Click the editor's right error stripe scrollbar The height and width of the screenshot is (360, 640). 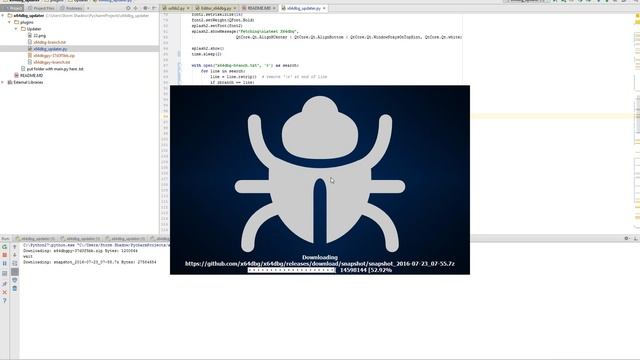(x=637, y=122)
